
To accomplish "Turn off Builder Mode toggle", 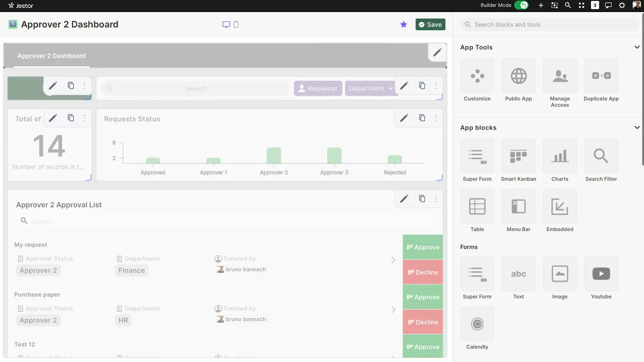I will point(521,5).
